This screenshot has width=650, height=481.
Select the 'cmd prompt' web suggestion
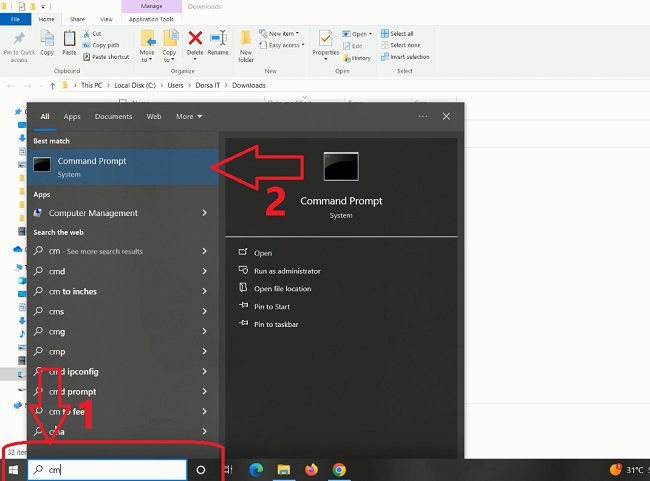click(x=73, y=391)
